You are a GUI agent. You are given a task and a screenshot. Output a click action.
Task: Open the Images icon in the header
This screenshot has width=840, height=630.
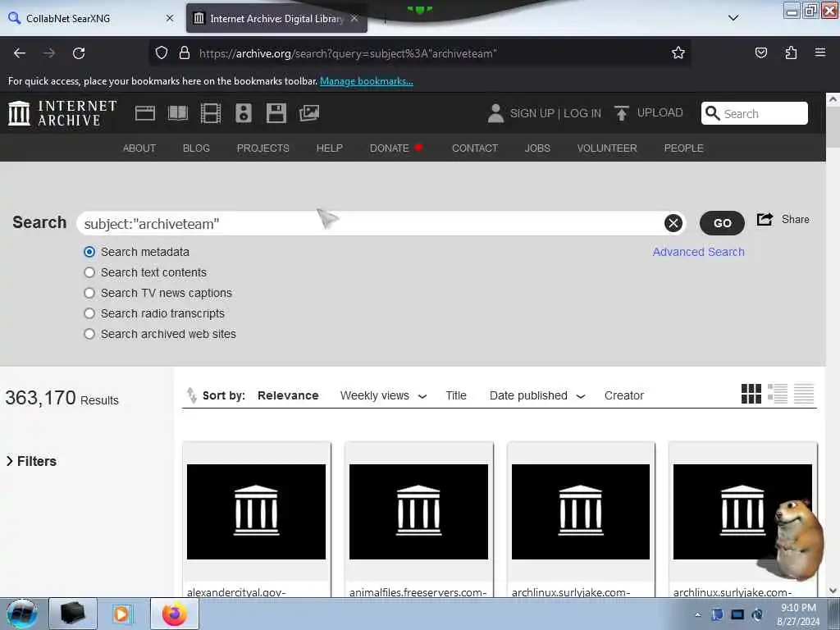click(x=309, y=113)
